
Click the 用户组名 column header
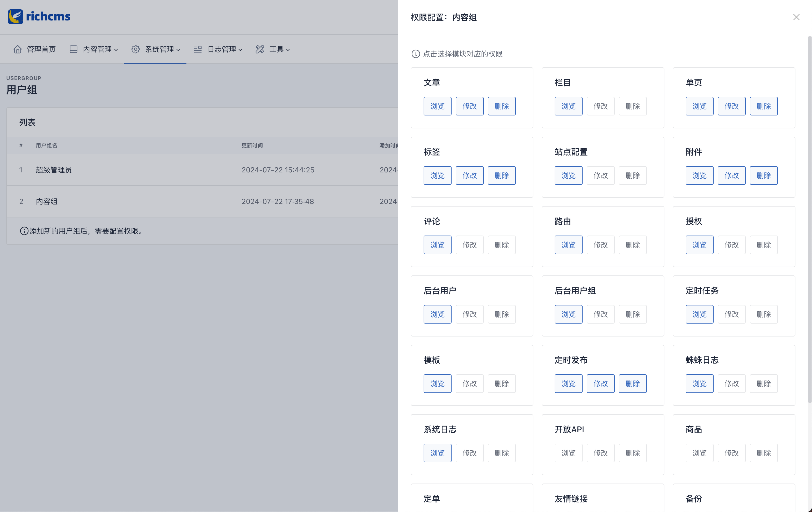(x=47, y=146)
